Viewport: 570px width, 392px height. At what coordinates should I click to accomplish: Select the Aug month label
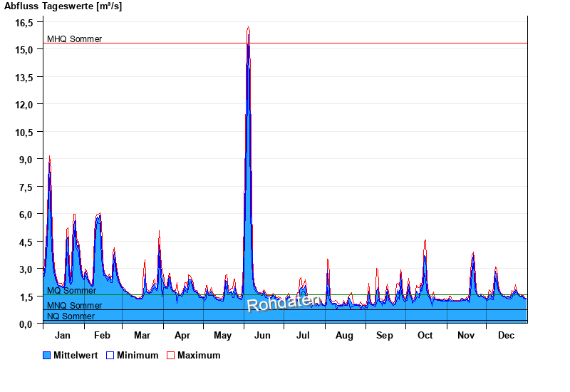(344, 335)
